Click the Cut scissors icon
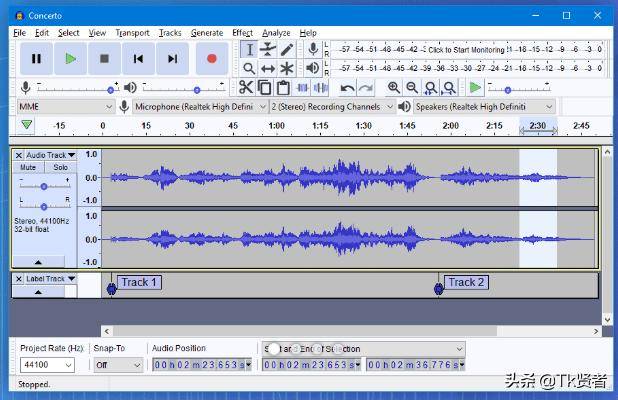The height and width of the screenshot is (400, 618). 246,88
